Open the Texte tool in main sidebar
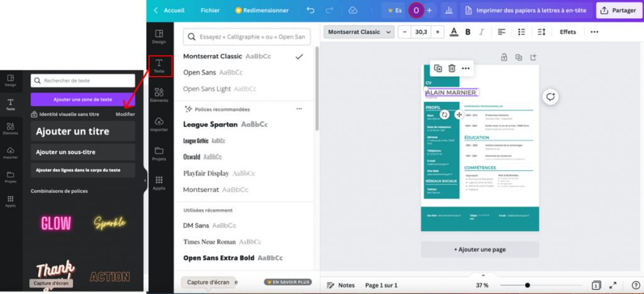The image size is (644, 294). coord(159,66)
